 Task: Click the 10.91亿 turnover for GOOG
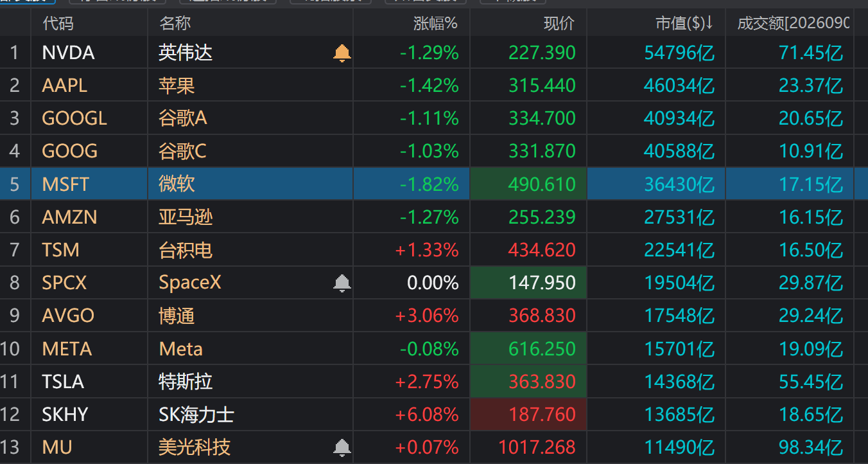point(811,151)
